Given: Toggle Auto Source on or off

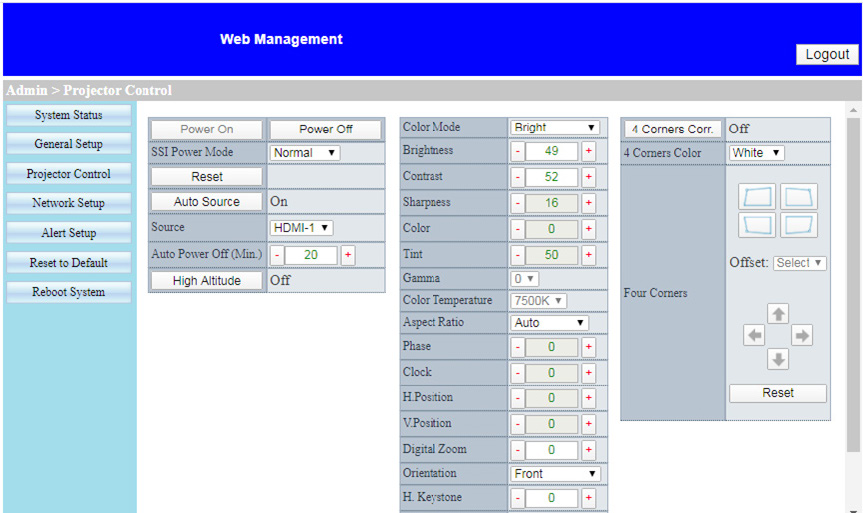Looking at the screenshot, I should (x=206, y=201).
